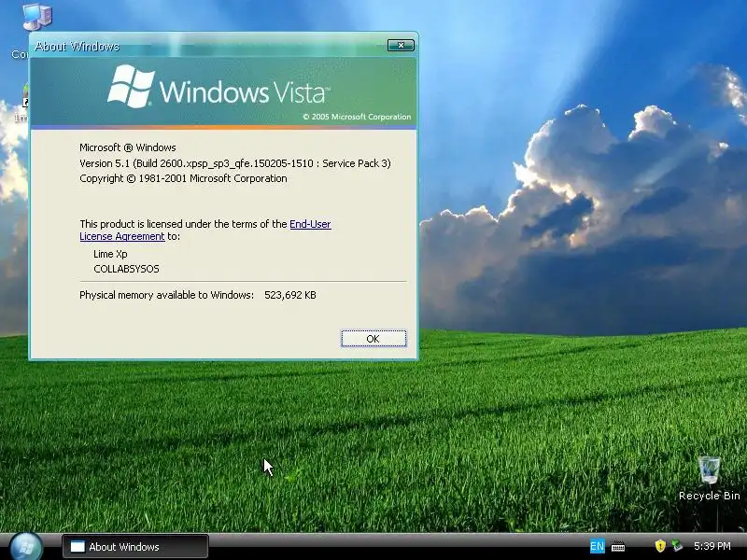Click the 'Copyright © 1981-2001 Microsoft Corporation' line
The image size is (747, 560).
click(x=183, y=178)
